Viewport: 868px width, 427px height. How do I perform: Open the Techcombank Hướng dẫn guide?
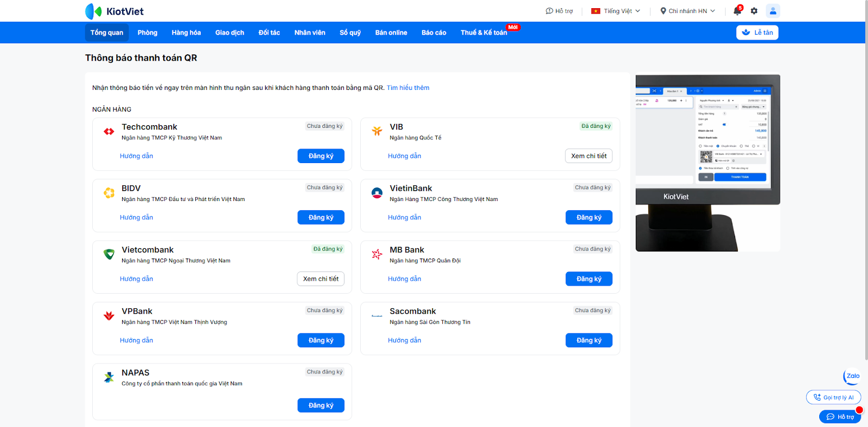tap(137, 156)
